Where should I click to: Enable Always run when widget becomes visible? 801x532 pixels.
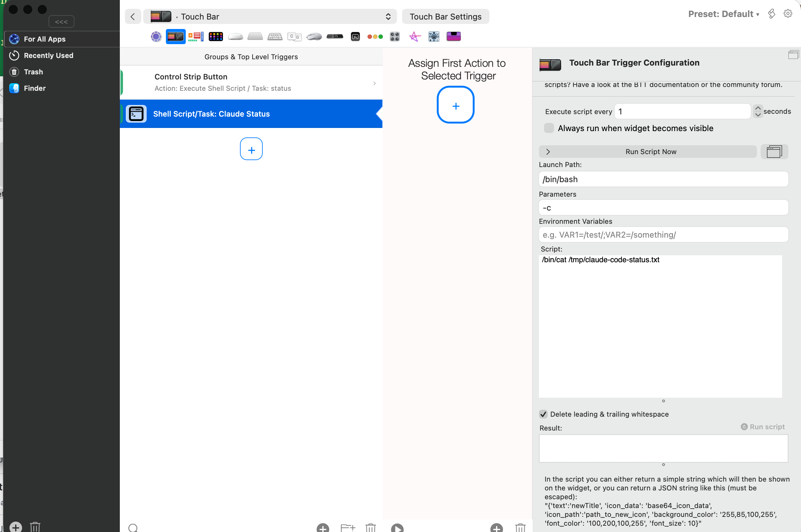coord(548,128)
